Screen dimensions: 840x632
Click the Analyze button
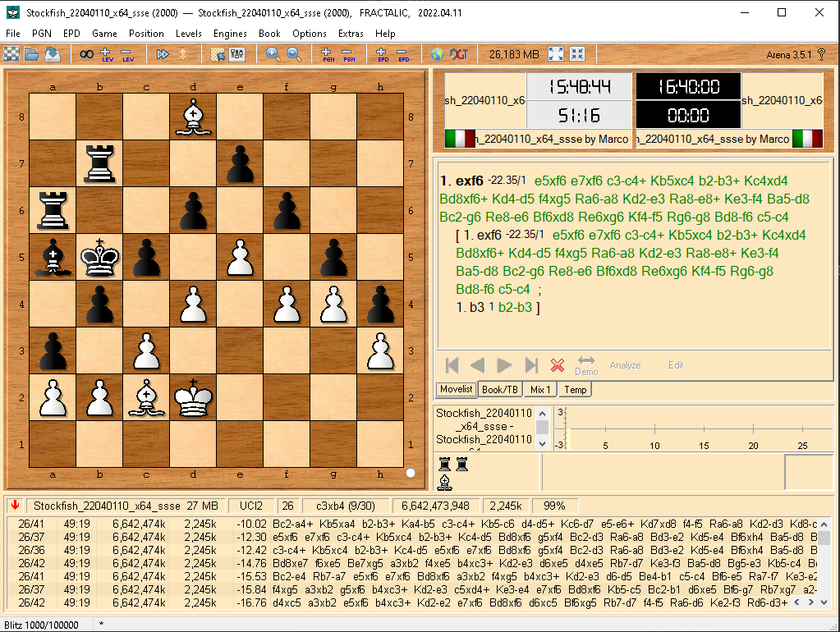click(625, 365)
